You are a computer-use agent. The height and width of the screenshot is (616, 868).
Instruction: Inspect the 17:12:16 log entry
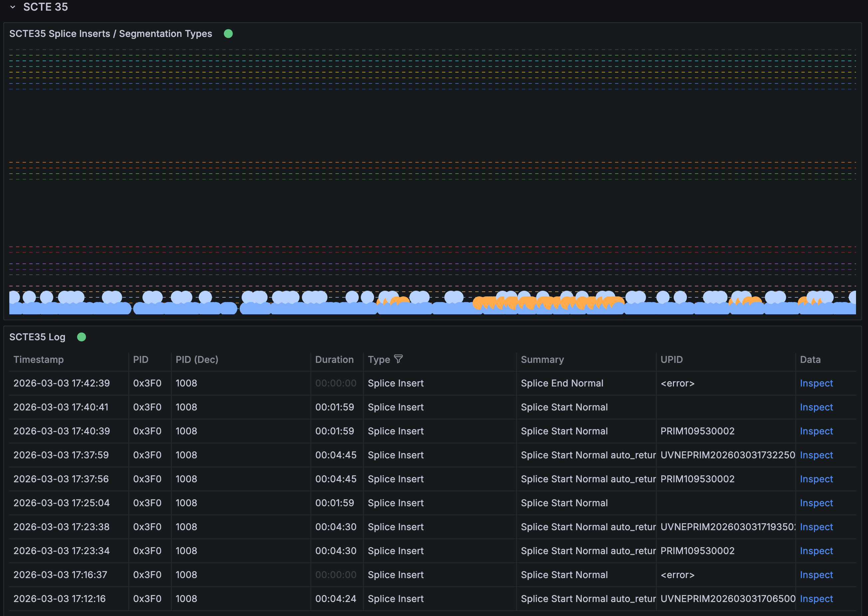click(x=816, y=599)
